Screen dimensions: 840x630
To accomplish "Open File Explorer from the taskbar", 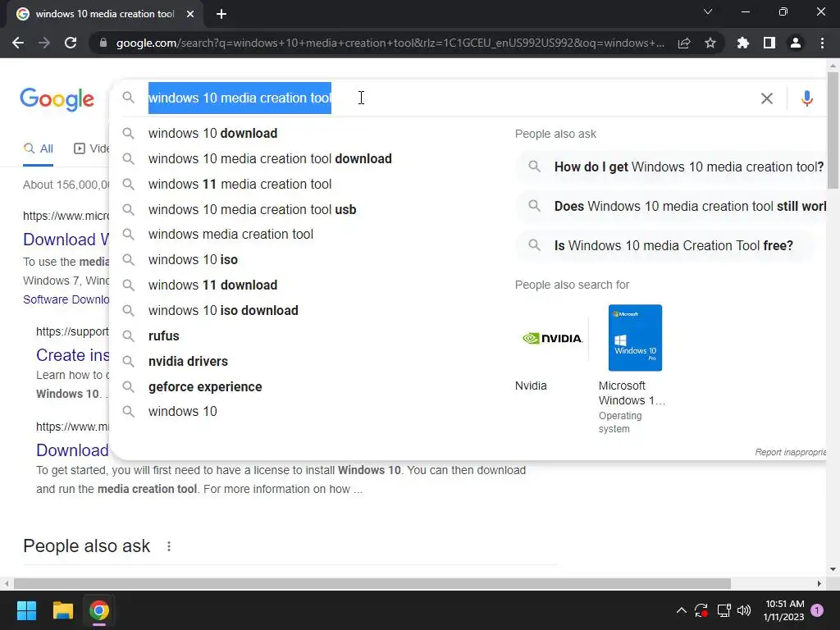I will [x=62, y=610].
